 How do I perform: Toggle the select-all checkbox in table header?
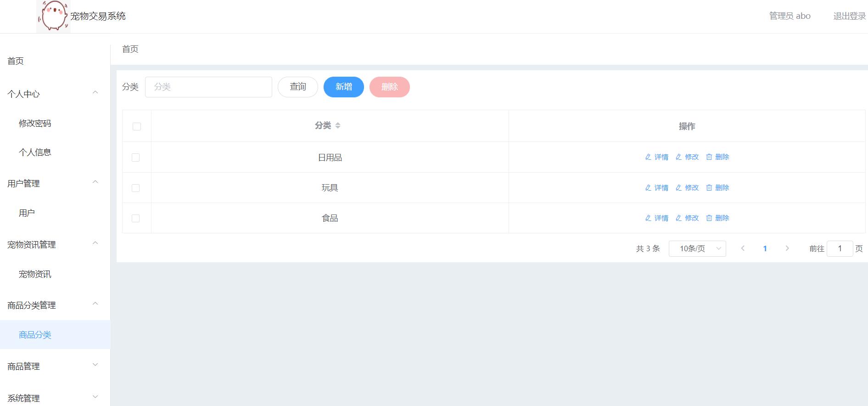(137, 126)
